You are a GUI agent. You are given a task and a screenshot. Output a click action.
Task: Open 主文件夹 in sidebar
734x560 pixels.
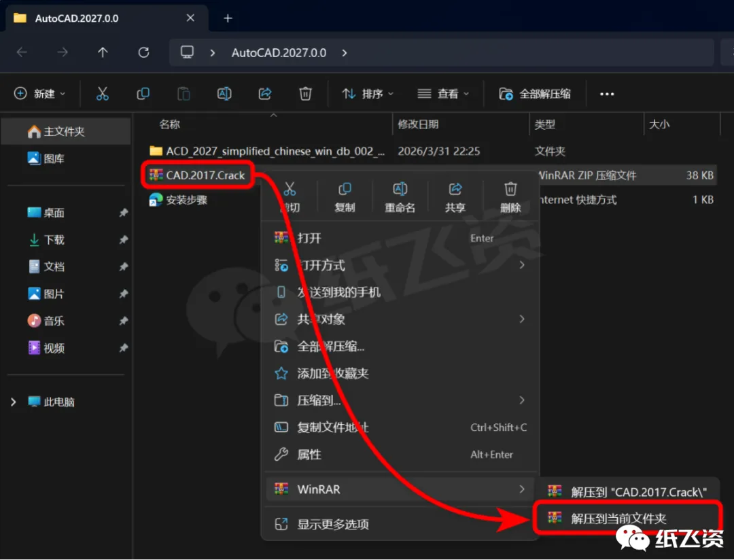coord(65,132)
